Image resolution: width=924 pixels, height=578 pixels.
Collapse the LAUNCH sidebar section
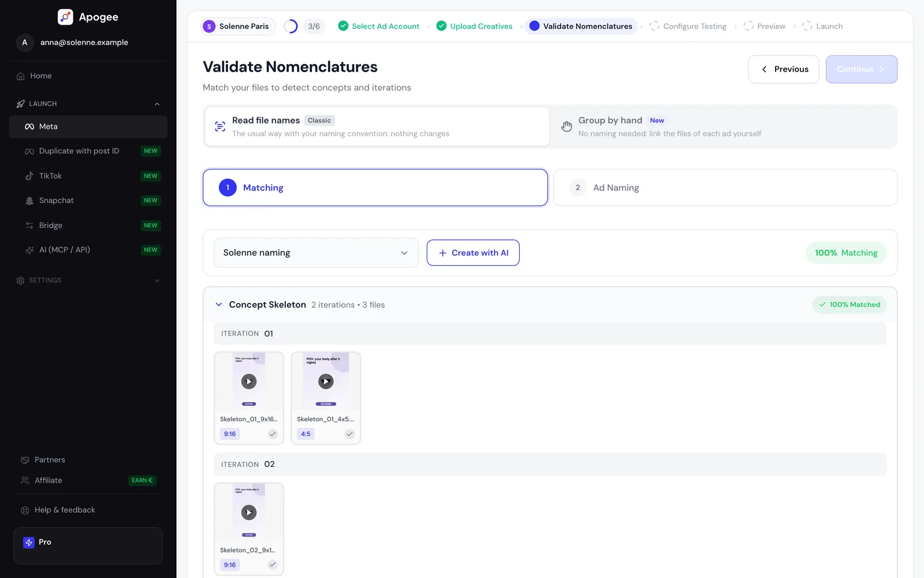click(88, 104)
